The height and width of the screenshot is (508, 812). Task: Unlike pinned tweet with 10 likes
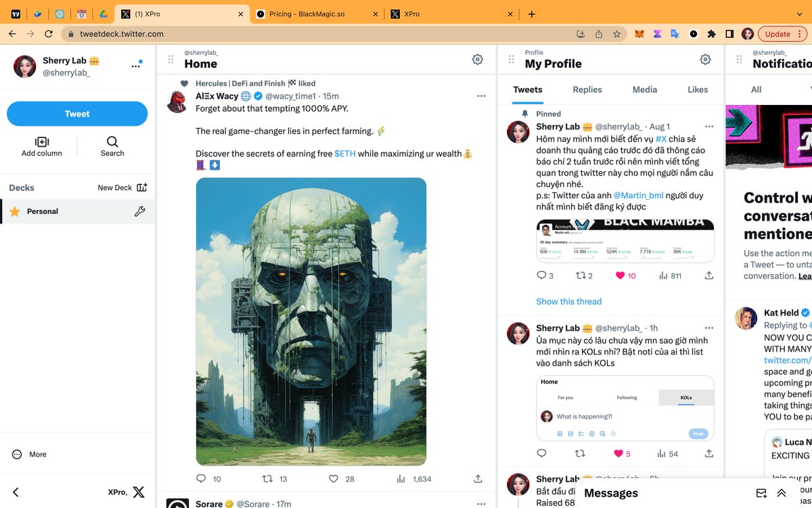tap(619, 275)
